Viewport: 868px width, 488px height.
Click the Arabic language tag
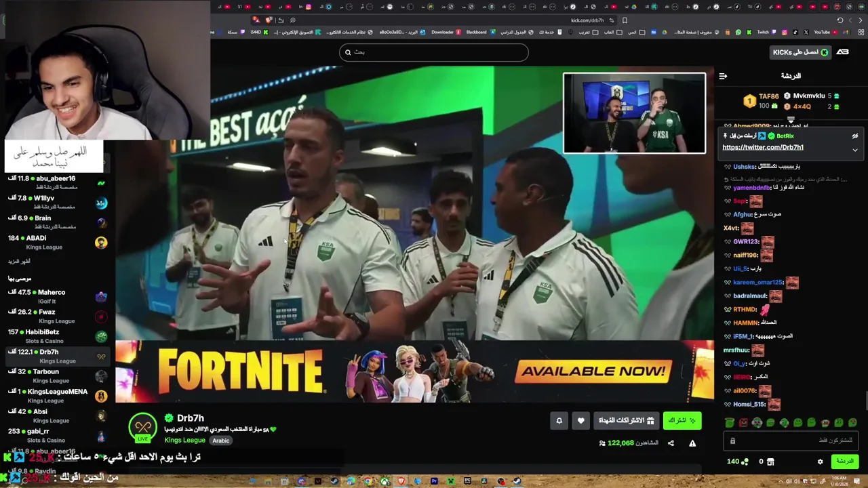[x=221, y=441]
